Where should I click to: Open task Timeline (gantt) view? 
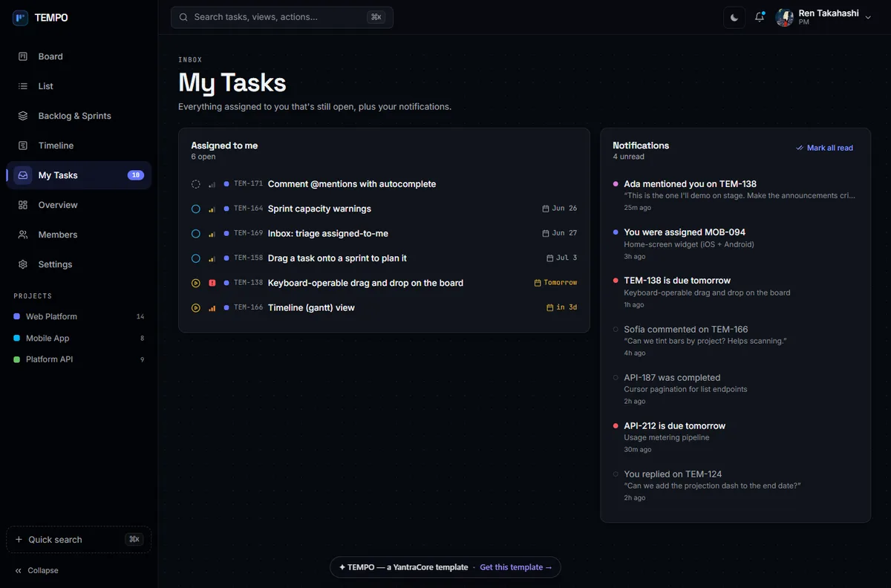[311, 307]
